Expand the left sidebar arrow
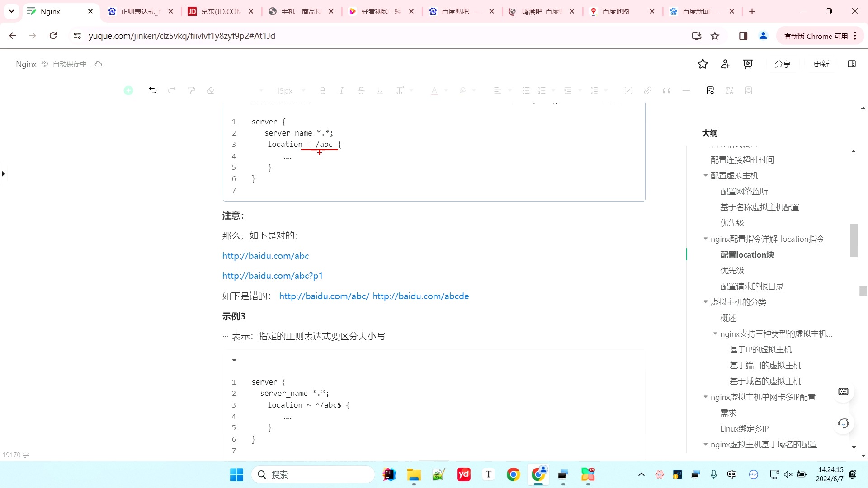 (4, 174)
